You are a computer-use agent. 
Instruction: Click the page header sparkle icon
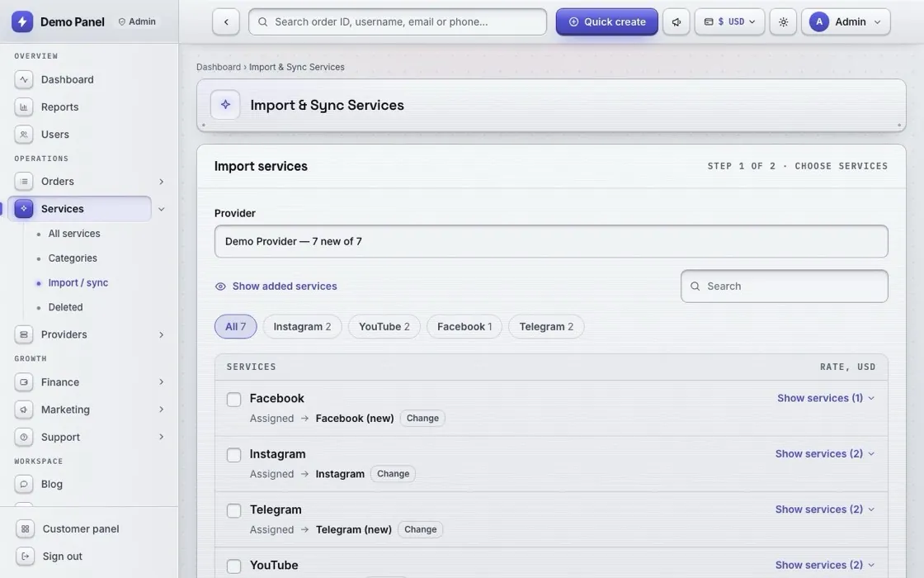[225, 105]
